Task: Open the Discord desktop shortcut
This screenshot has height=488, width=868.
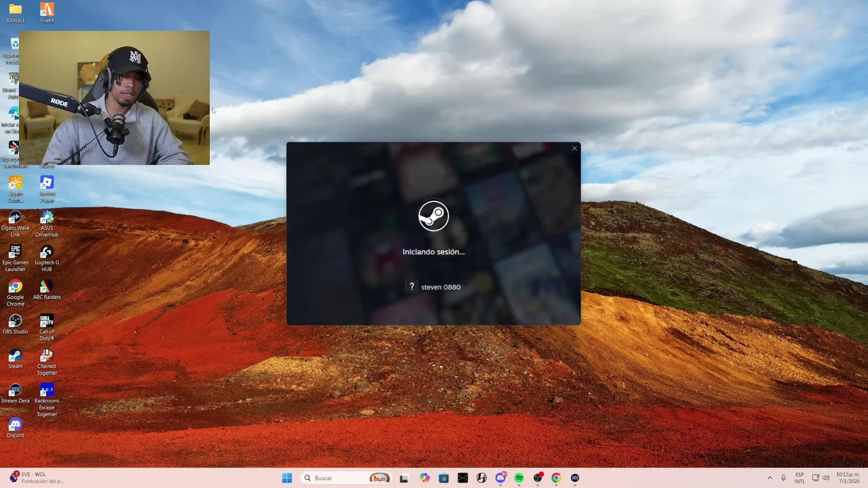Action: [15, 428]
